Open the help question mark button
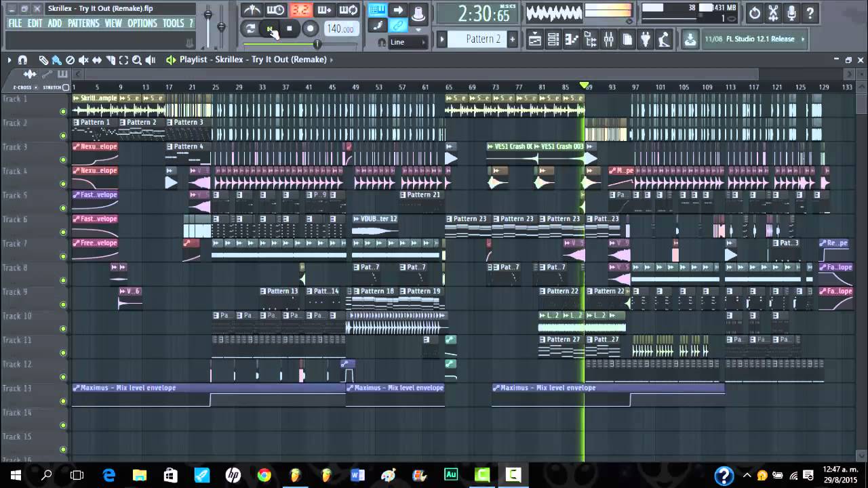 click(810, 13)
